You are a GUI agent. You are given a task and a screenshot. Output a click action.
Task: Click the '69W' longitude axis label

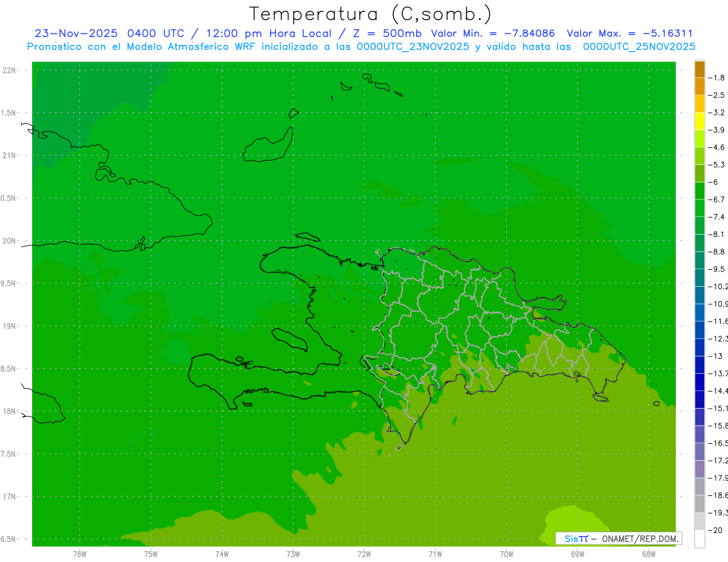pos(578,554)
